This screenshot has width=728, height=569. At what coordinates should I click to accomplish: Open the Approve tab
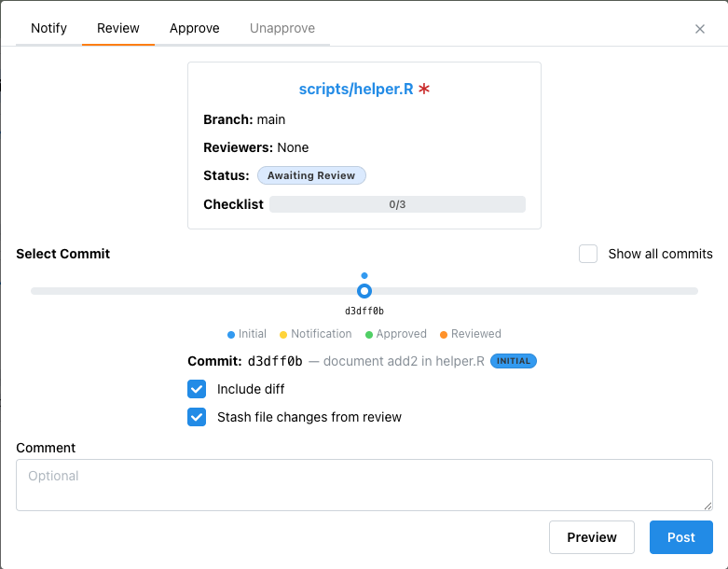pos(195,28)
